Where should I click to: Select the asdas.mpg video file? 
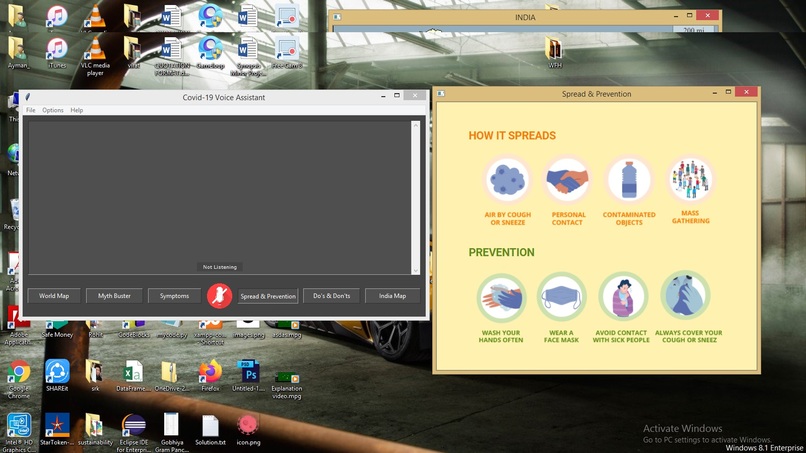[x=287, y=329]
